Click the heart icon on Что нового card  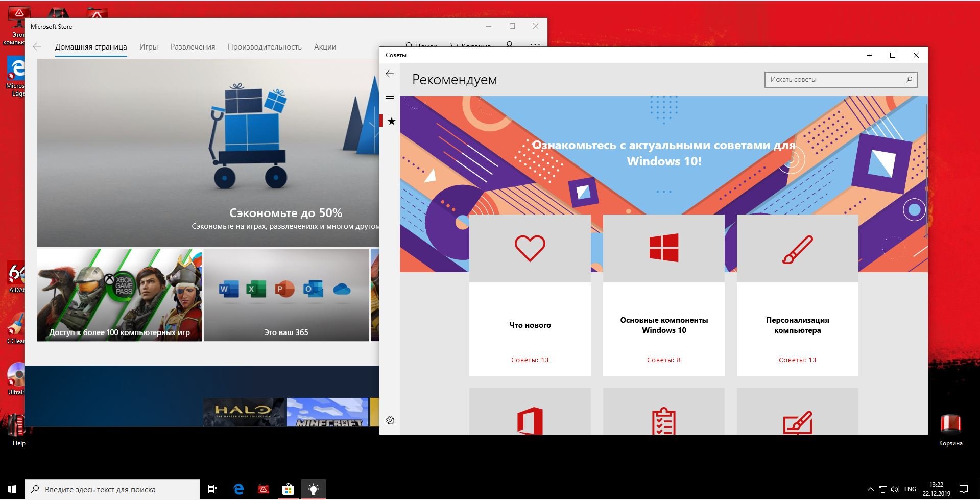tap(530, 248)
